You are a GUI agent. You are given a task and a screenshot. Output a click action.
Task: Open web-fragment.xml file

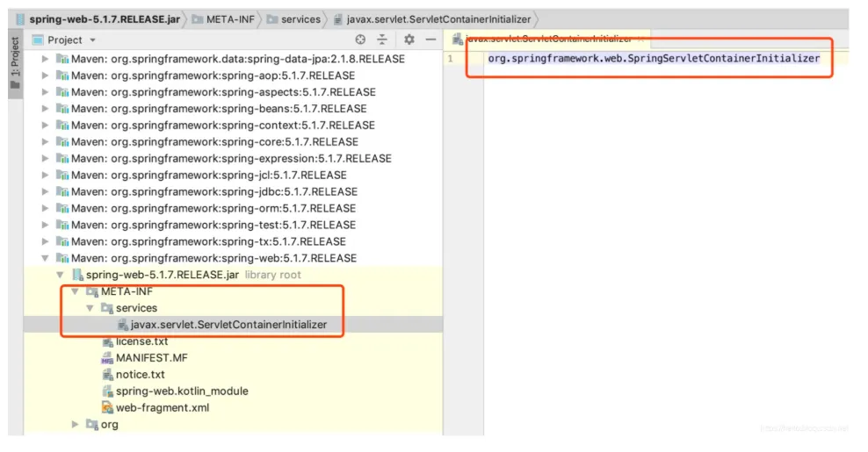[x=163, y=407]
